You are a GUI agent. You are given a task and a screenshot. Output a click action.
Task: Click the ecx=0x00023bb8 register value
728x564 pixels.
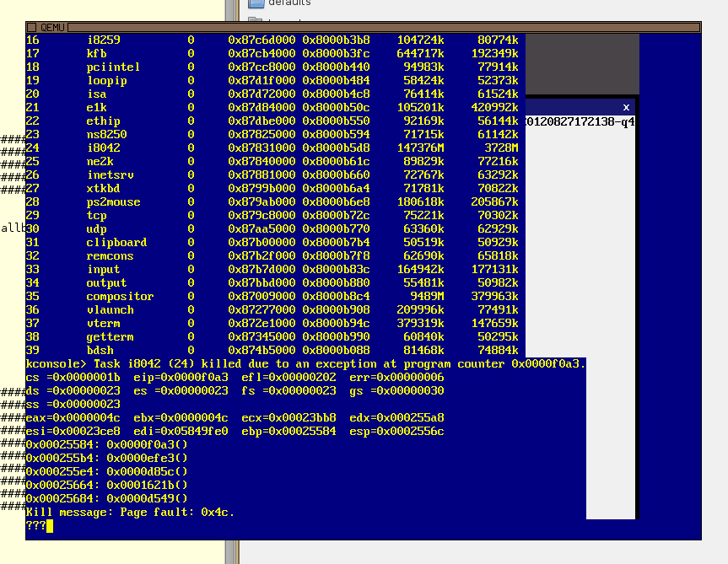click(x=289, y=417)
